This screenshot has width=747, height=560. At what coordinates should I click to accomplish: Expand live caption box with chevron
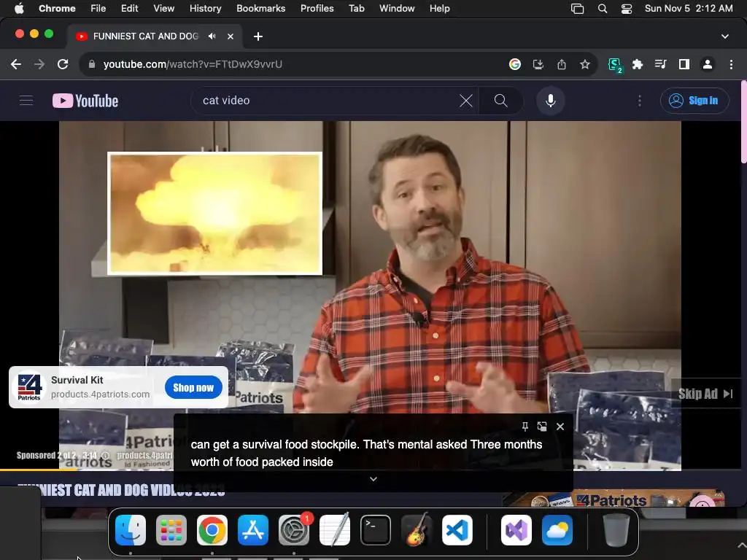click(373, 479)
